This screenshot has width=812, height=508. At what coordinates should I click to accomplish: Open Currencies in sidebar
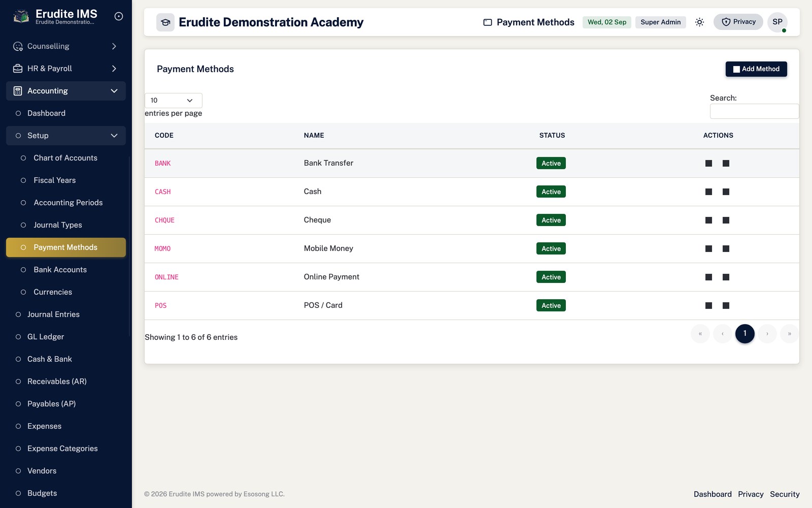(66, 292)
